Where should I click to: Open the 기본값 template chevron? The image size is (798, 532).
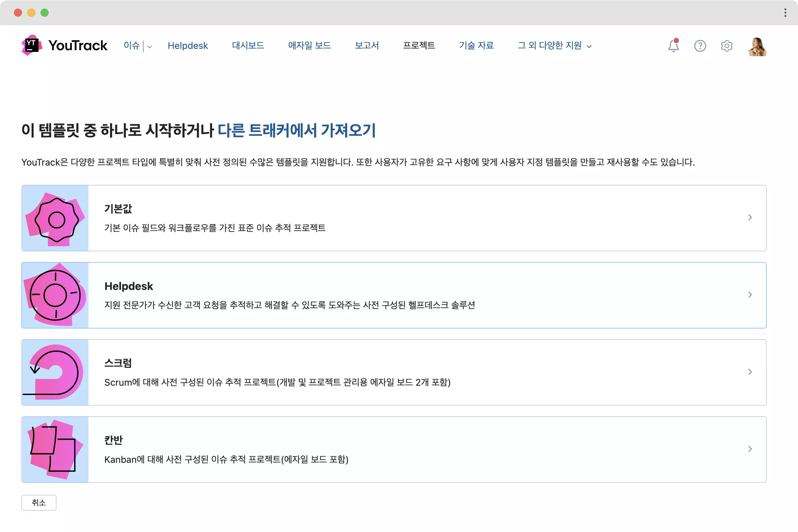click(x=750, y=217)
